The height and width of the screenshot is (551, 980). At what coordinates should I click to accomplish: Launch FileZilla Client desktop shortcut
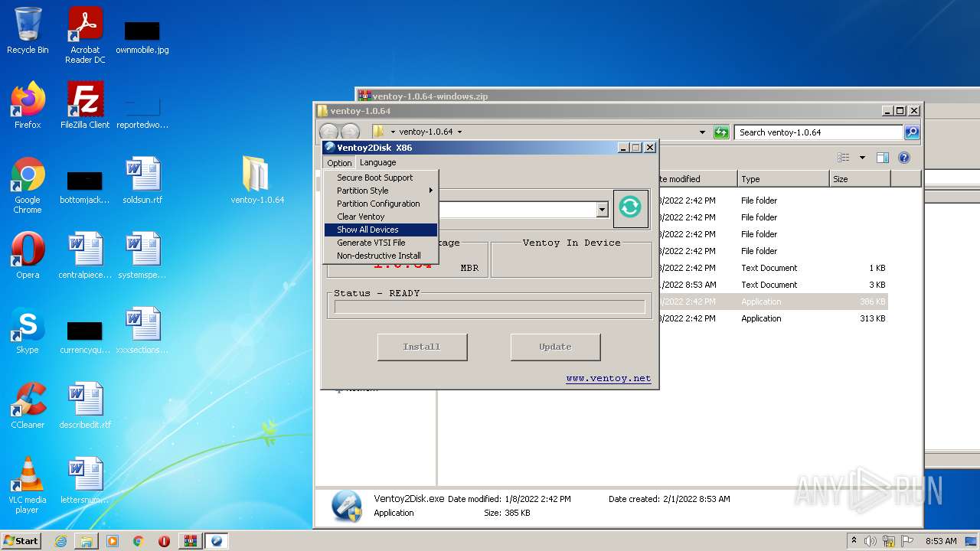point(85,106)
